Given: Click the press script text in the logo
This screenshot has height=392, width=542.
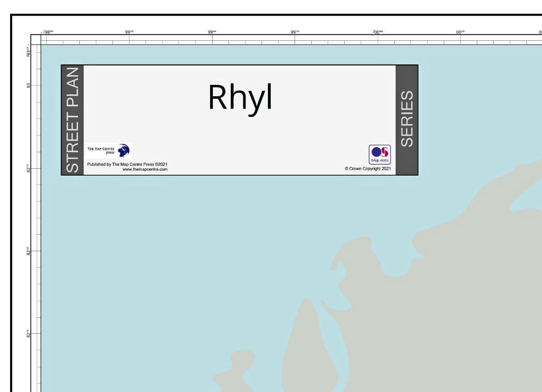Looking at the screenshot, I should coord(111,153).
